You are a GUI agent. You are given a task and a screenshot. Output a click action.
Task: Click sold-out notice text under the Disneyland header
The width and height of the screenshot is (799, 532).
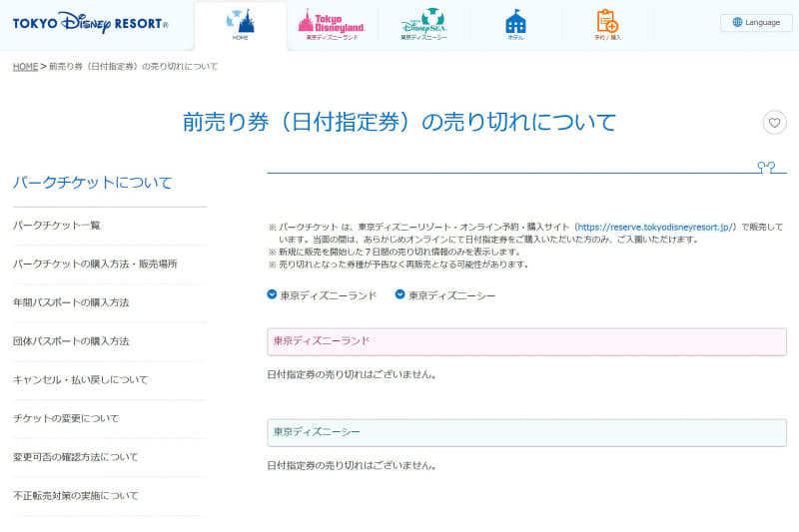coord(352,374)
